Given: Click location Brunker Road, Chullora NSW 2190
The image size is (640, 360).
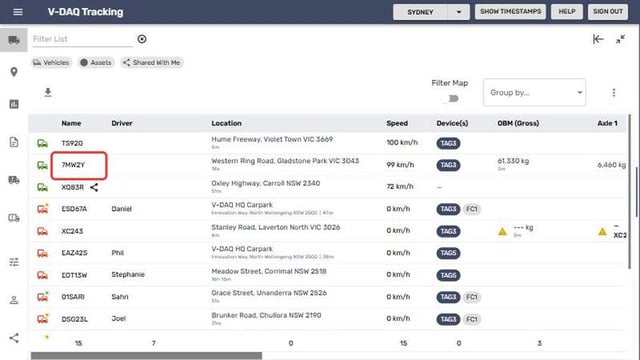Looking at the screenshot, I should [x=266, y=315].
